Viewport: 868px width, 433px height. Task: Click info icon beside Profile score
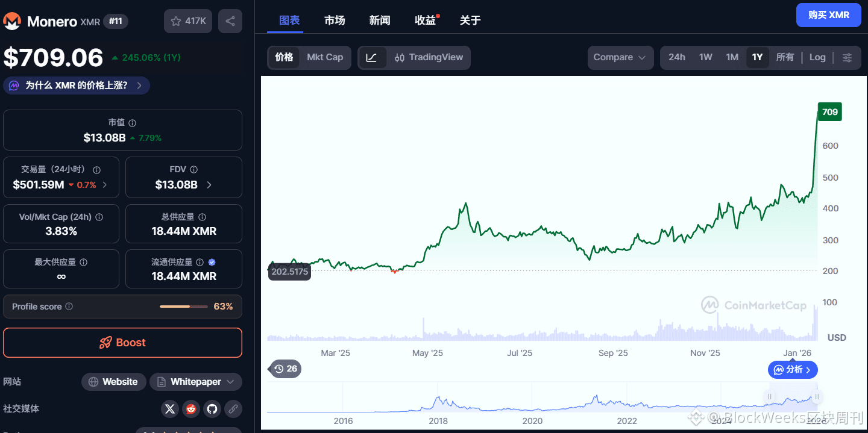[69, 307]
